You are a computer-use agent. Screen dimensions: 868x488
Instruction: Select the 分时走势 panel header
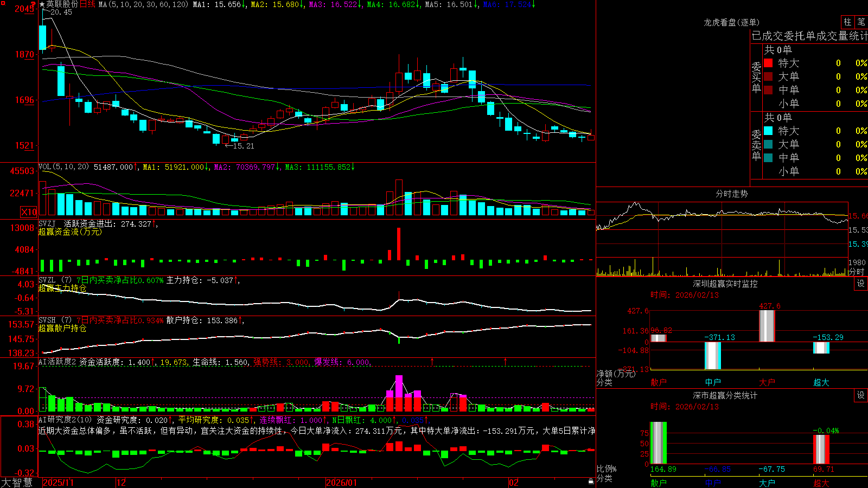731,194
